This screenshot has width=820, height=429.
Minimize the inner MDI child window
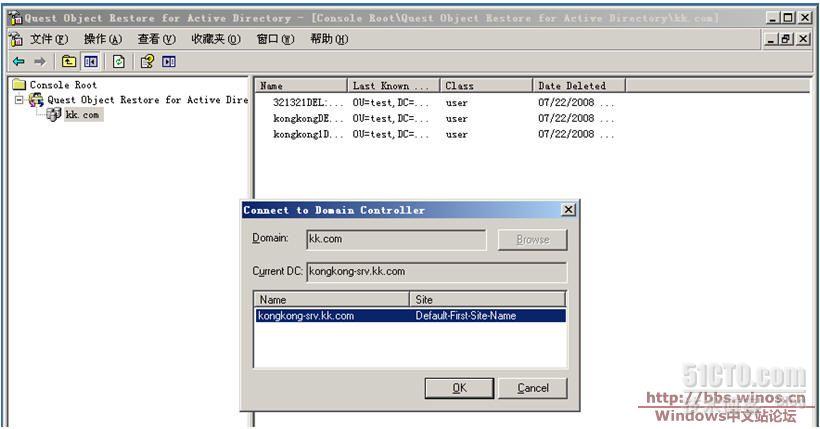point(771,39)
